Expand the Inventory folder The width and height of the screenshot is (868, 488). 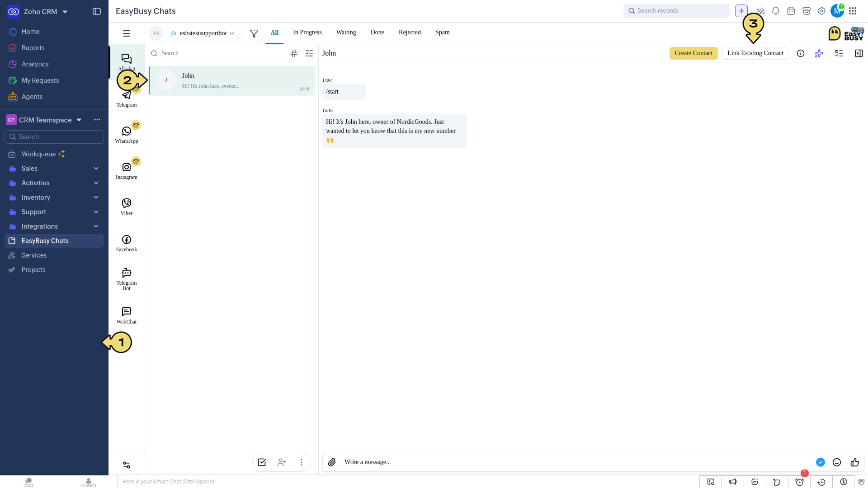tap(54, 197)
